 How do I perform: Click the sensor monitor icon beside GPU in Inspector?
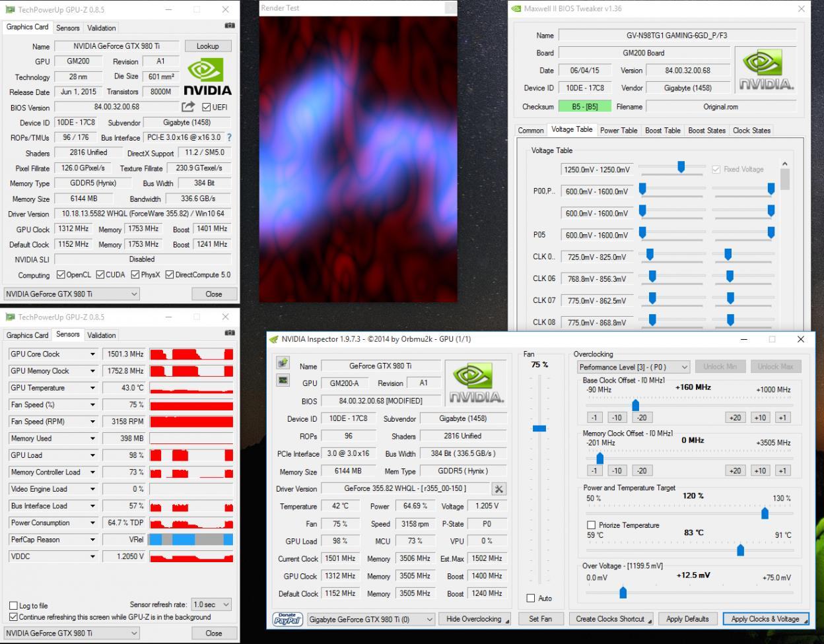283,380
